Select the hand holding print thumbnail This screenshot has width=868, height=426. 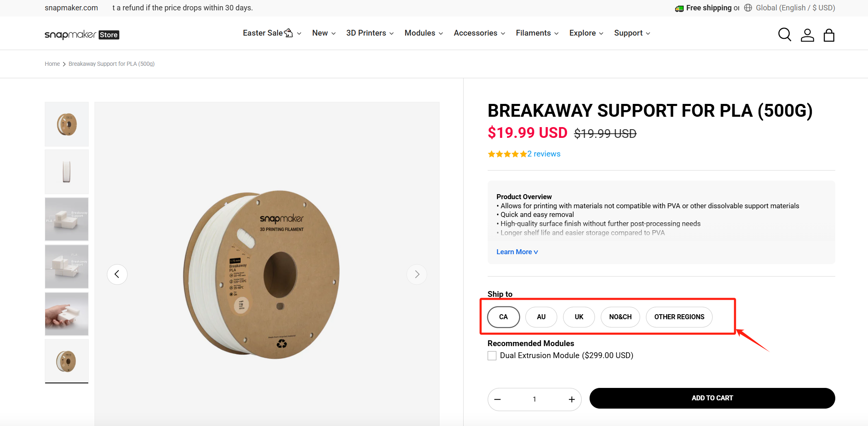tap(67, 314)
